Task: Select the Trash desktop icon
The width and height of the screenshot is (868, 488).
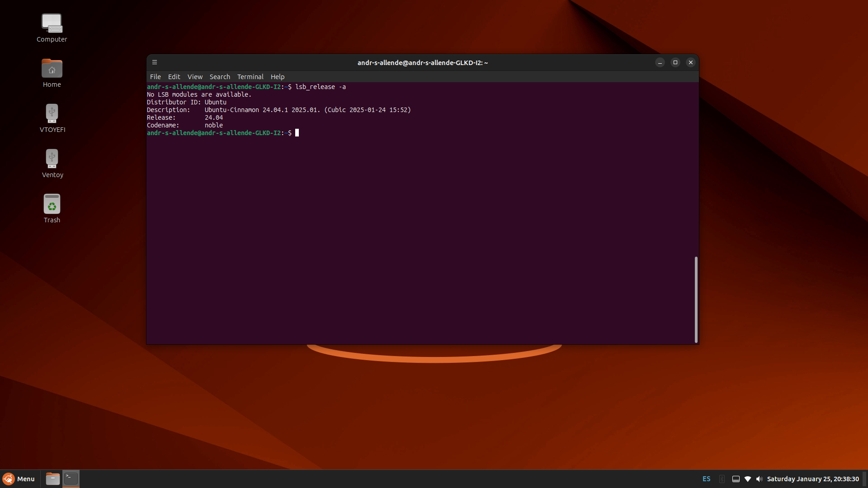Action: pyautogui.click(x=52, y=204)
